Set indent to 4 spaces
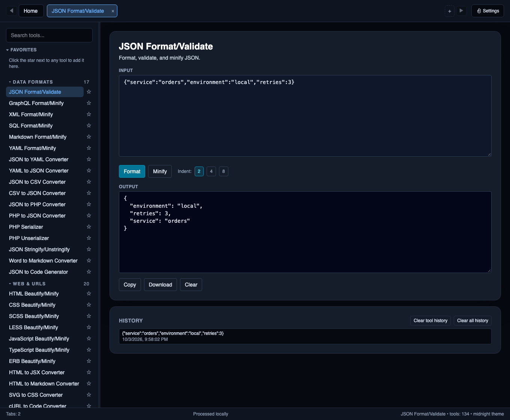This screenshot has width=510, height=420. 211,171
